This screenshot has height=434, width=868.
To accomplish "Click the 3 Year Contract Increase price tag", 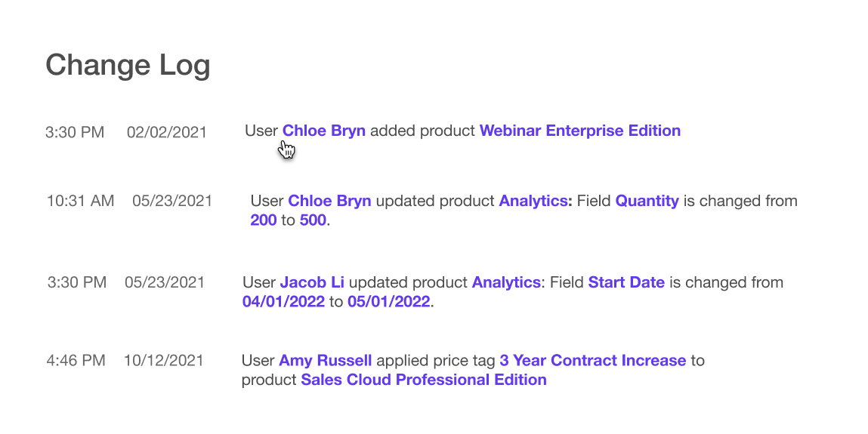I will pos(592,360).
